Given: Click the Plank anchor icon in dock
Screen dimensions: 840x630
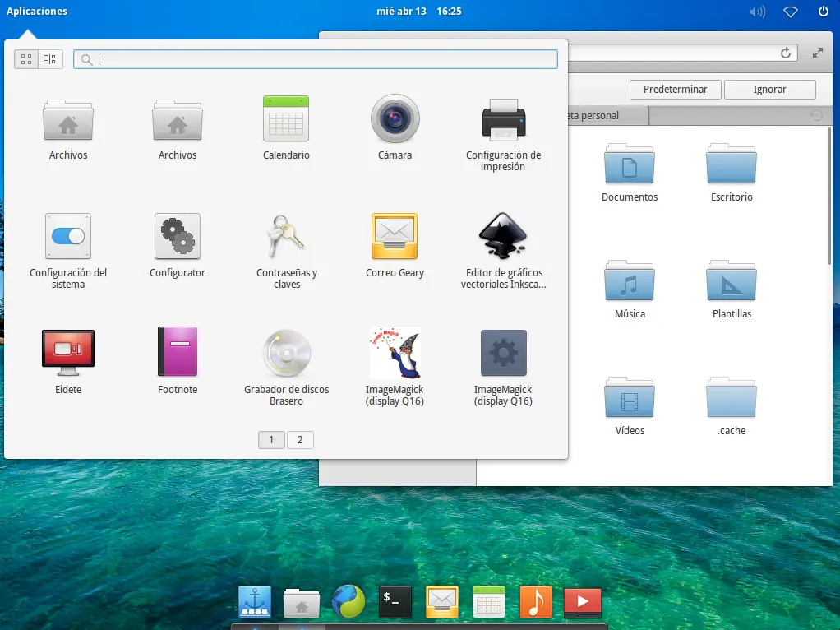Looking at the screenshot, I should tap(255, 601).
